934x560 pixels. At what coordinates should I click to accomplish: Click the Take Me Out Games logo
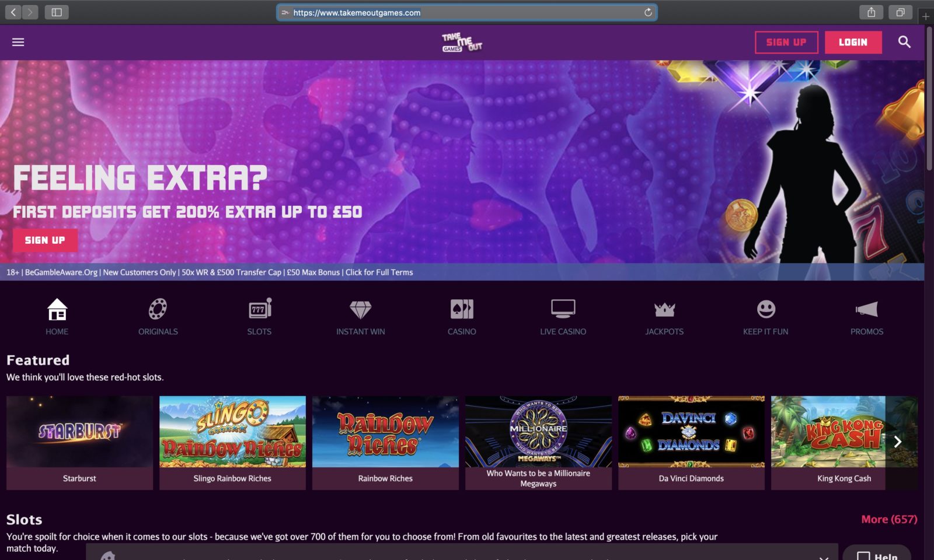click(x=462, y=42)
